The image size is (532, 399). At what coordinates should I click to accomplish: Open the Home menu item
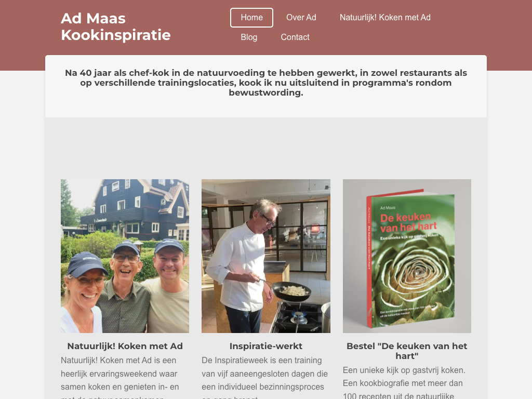[x=251, y=18]
